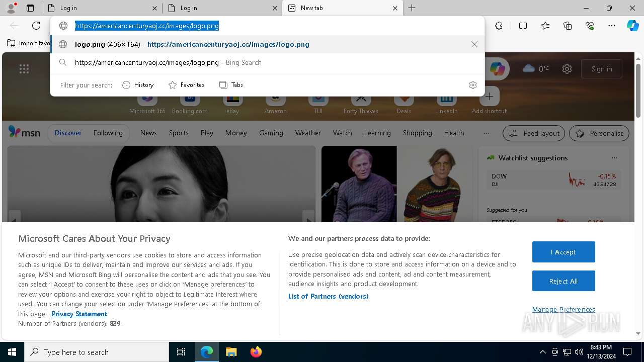Screen dimensions: 644x362
Task: Open the msn logo home link
Action: point(24,132)
